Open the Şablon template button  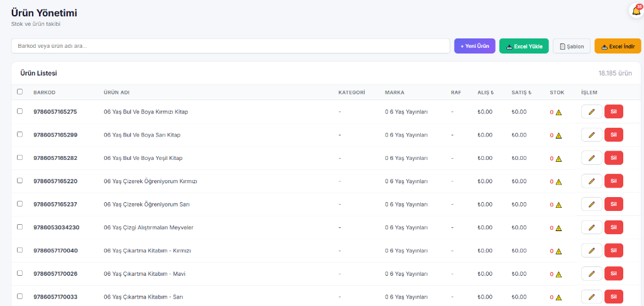point(571,46)
